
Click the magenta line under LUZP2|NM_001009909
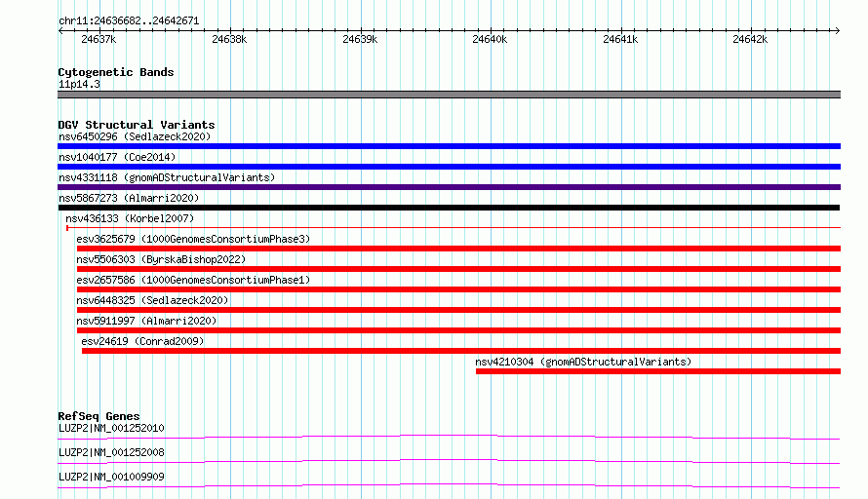pyautogui.click(x=449, y=485)
